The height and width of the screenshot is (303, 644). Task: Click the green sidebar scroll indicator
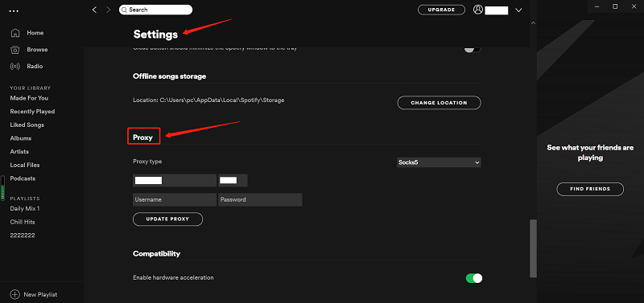(3, 188)
